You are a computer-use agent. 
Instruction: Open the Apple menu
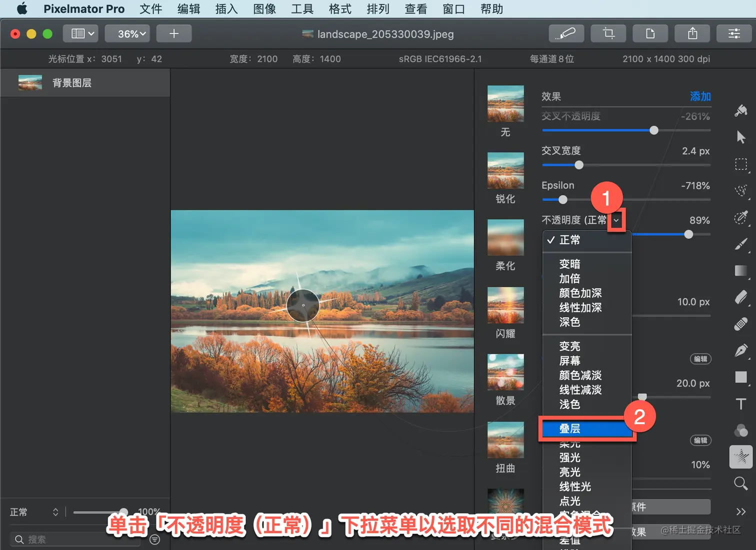pyautogui.click(x=22, y=9)
